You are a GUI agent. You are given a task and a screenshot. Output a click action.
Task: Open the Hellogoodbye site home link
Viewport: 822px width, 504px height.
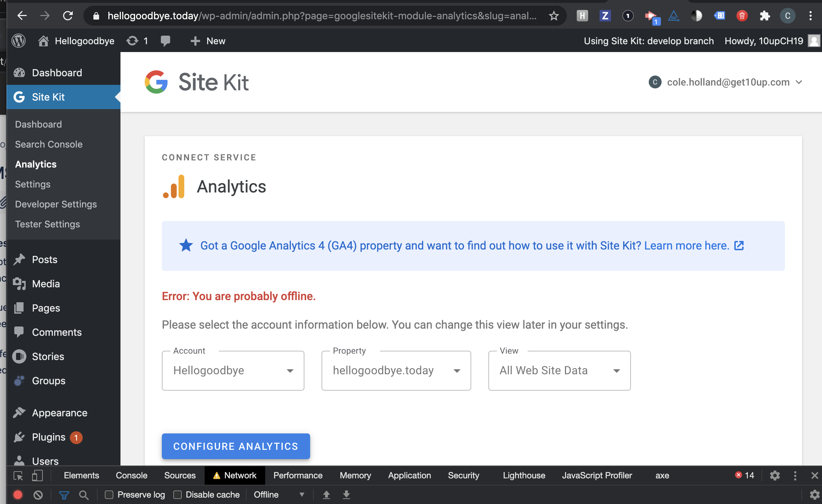tap(76, 41)
